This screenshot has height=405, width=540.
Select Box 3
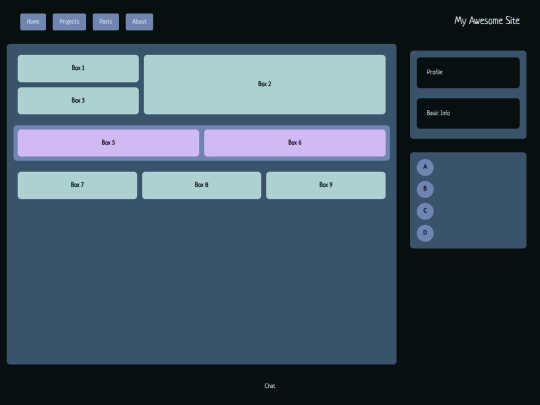(78, 101)
